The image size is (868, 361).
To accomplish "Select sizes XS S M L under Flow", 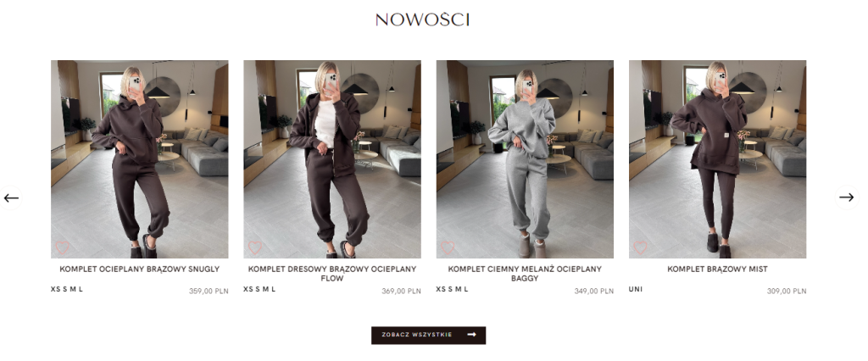I will pos(259,289).
